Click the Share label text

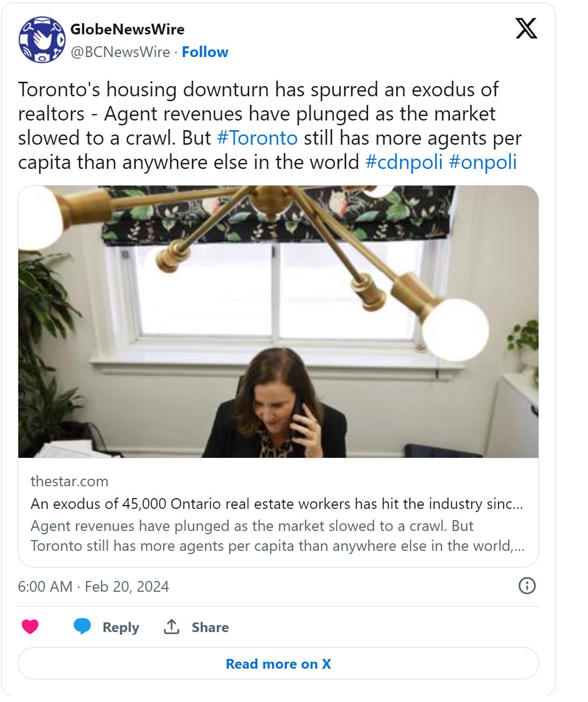[x=210, y=627]
